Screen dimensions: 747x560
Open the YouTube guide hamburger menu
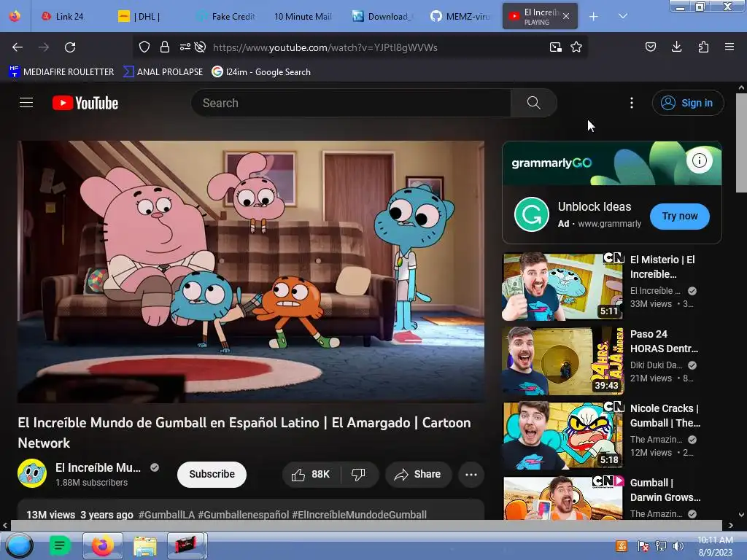[26, 103]
